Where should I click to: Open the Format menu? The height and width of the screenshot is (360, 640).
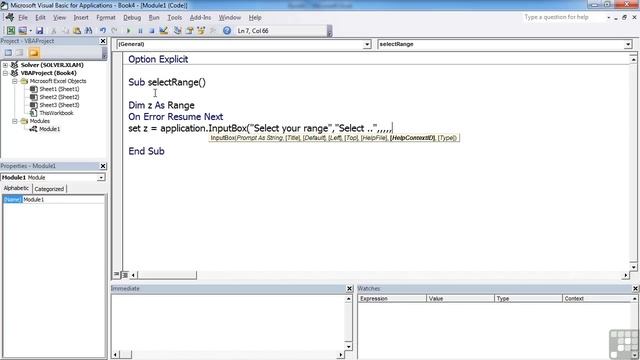(x=106, y=18)
